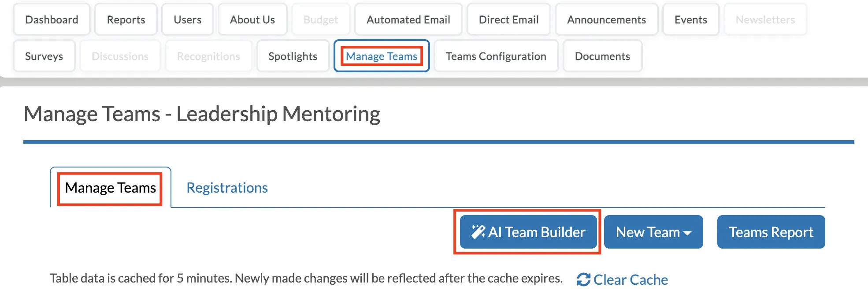Expand the New Team dropdown caret

click(x=687, y=233)
